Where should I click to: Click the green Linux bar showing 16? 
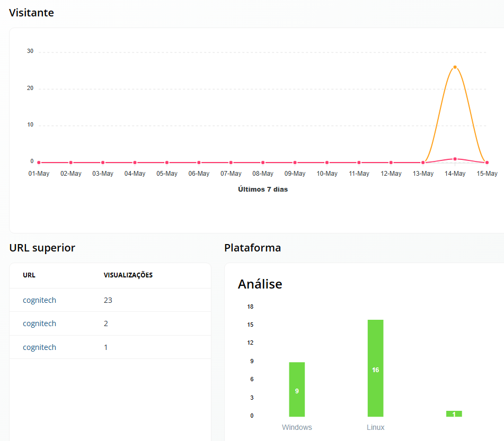point(375,368)
